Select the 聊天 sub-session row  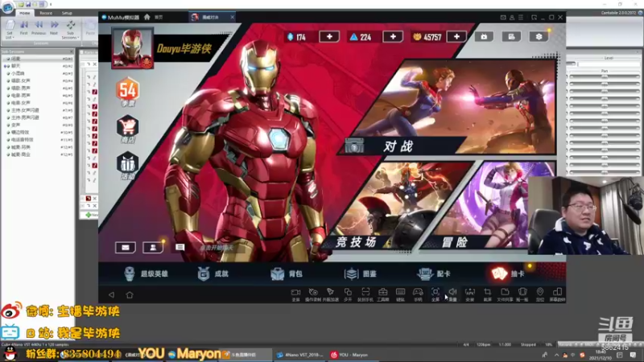point(37,66)
